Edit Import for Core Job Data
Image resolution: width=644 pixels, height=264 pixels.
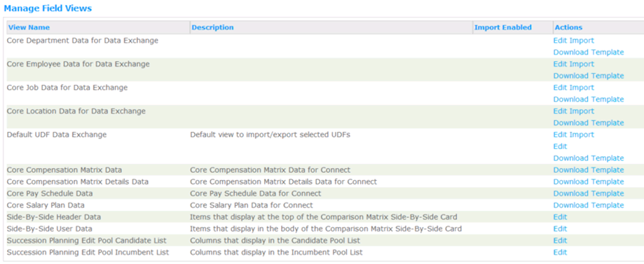coord(573,88)
